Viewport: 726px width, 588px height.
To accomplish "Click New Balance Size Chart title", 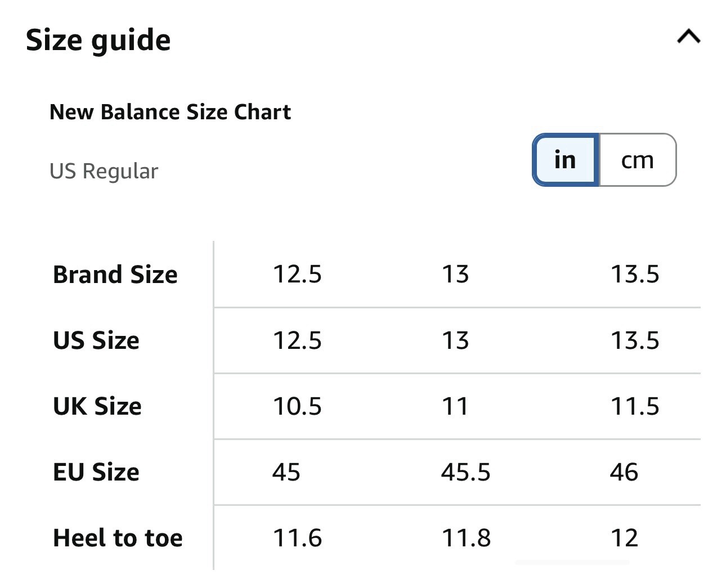I will [170, 112].
